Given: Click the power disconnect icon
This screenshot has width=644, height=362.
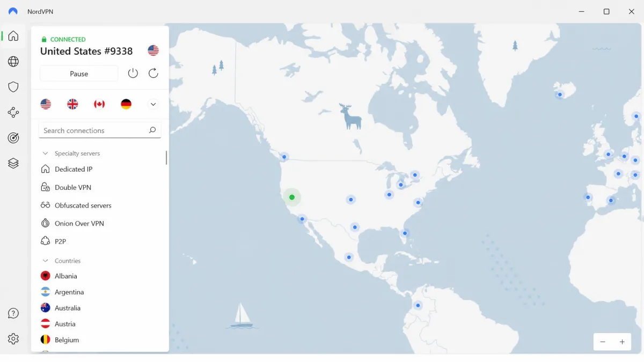Looking at the screenshot, I should (x=133, y=73).
